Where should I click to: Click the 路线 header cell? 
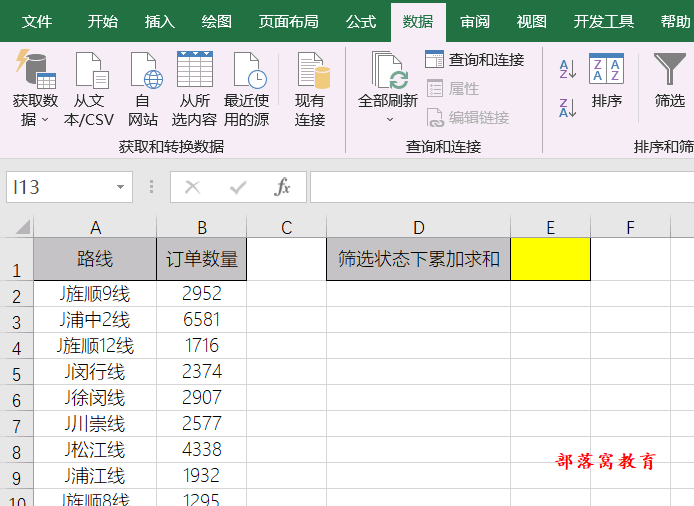tap(95, 259)
